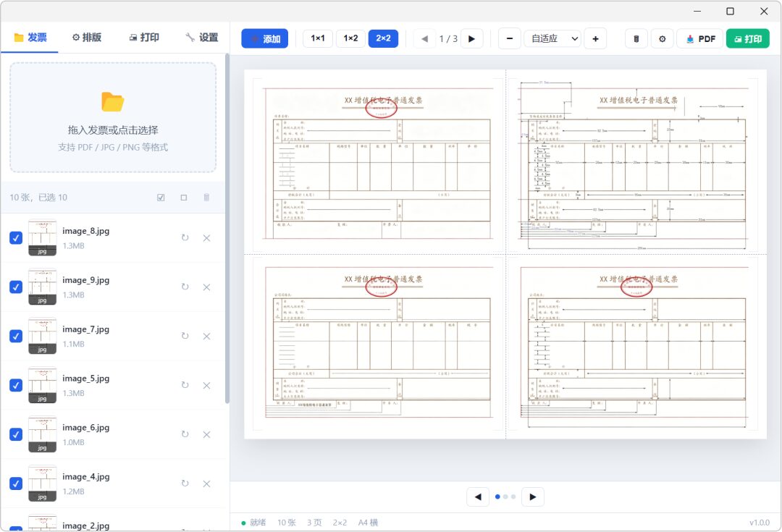Select the 1×1 layout
The height and width of the screenshot is (532, 782).
pyautogui.click(x=318, y=38)
